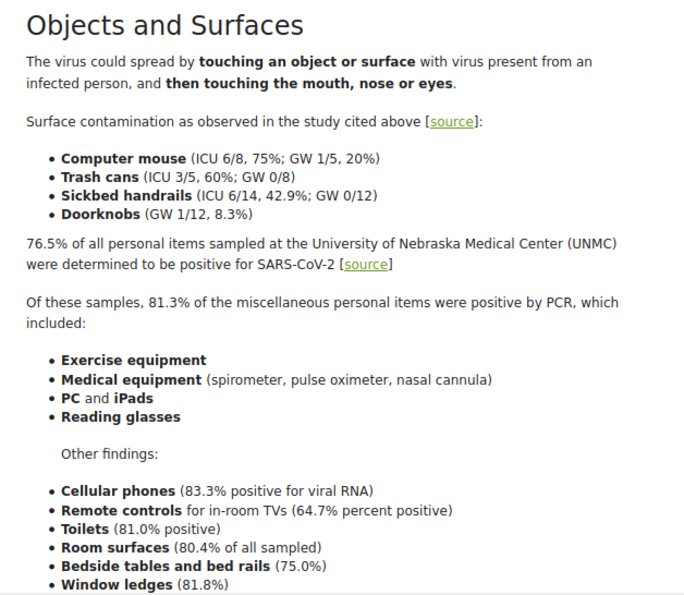Viewport: 684px width, 595px height.
Task: Click the "Sickbed handrails" list entry
Action: [x=127, y=196]
